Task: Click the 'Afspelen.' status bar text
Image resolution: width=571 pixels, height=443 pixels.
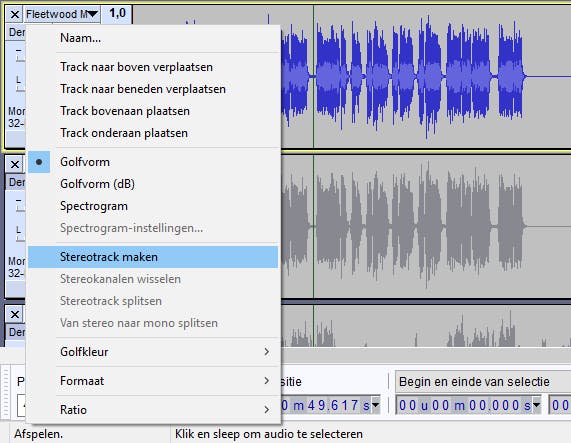Action: pos(39,434)
